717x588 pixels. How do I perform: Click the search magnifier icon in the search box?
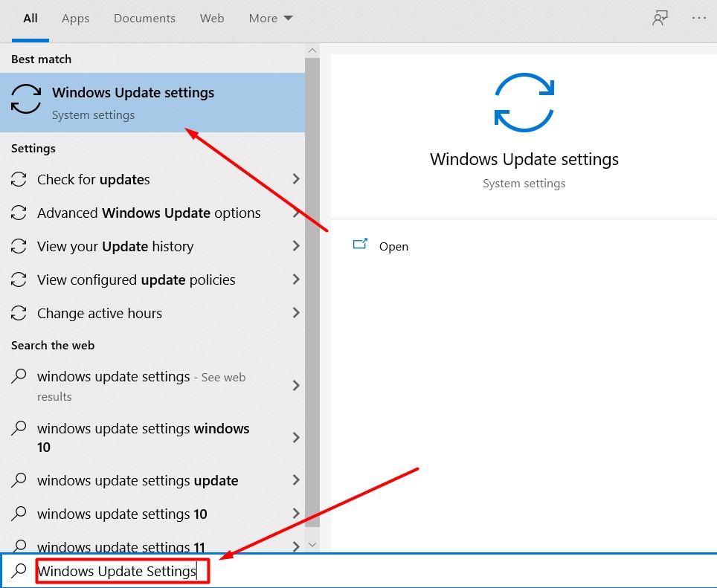(x=19, y=571)
